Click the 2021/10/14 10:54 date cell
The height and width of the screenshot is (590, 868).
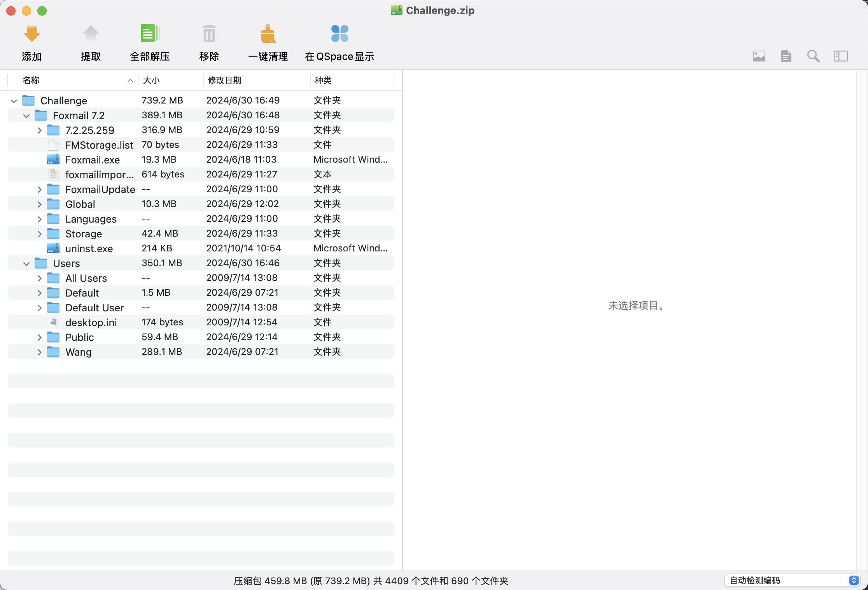click(243, 248)
